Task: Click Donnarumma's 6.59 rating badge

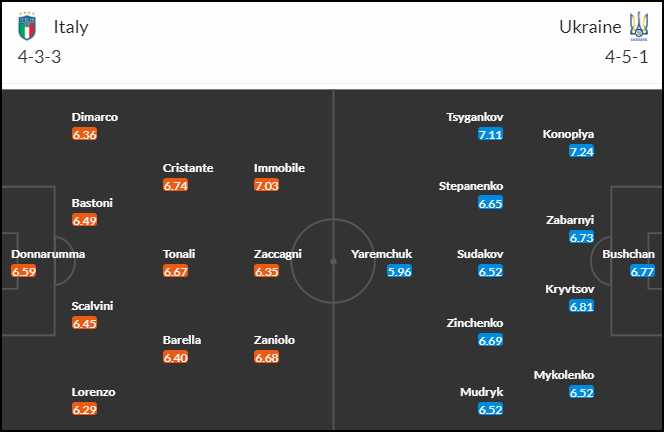Action: [24, 271]
